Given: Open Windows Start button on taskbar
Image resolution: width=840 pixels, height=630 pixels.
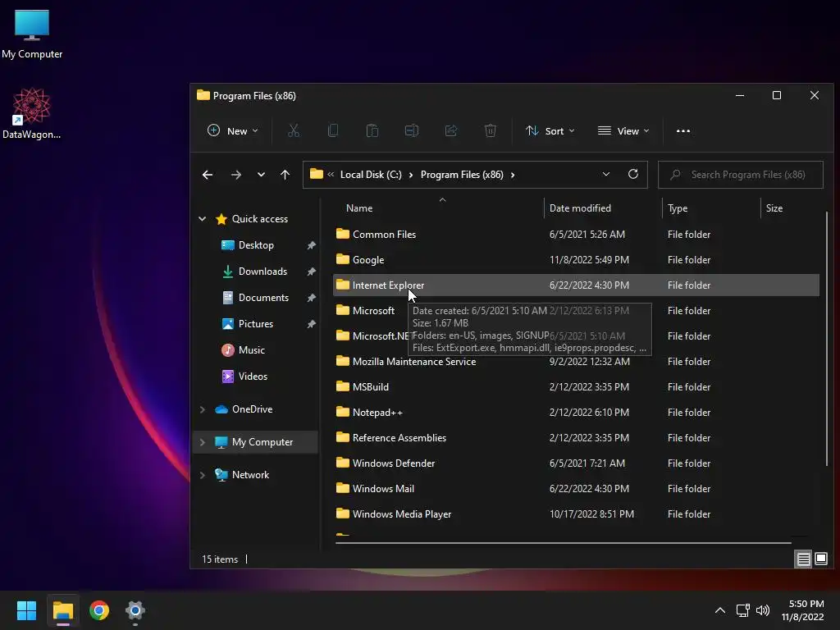Looking at the screenshot, I should coord(26,610).
